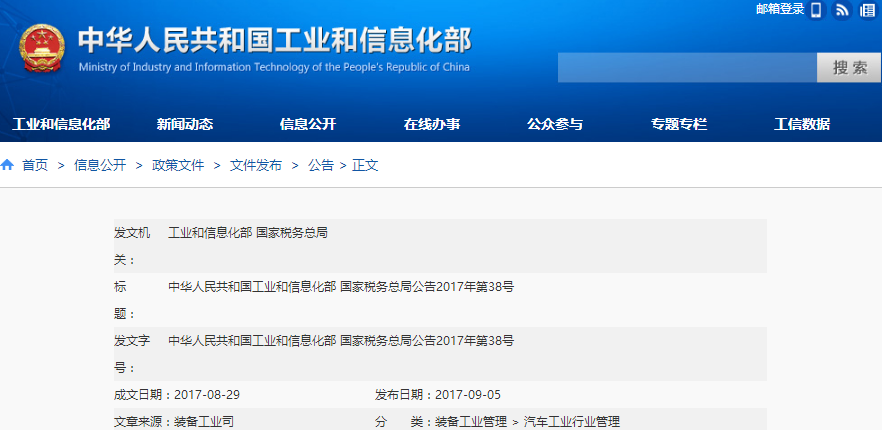This screenshot has width=882, height=430.
Task: Click the mobile phone version icon
Action: 816,10
